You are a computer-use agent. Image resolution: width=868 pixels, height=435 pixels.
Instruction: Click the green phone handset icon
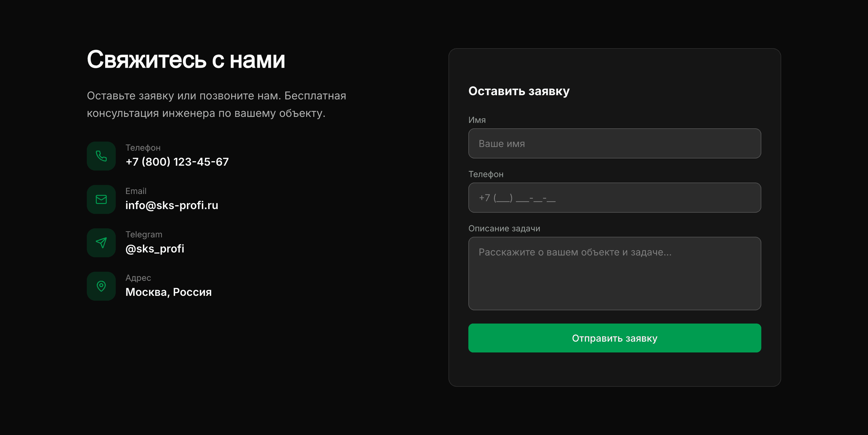[x=101, y=156]
